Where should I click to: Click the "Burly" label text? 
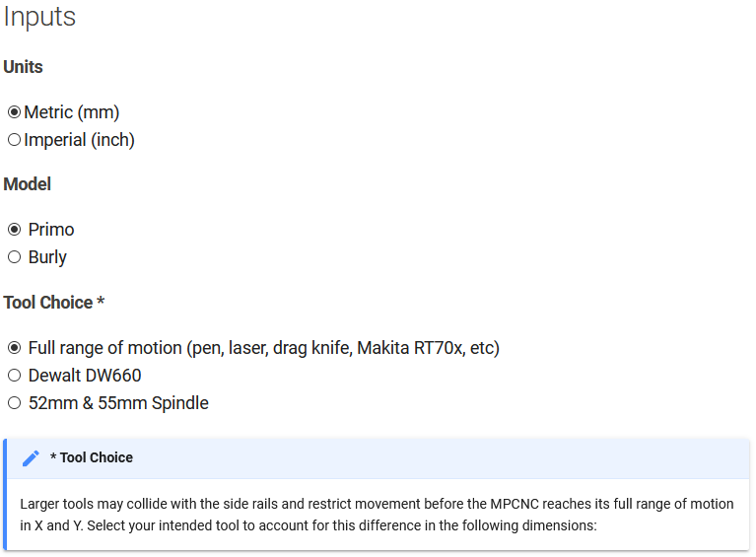[x=47, y=257]
